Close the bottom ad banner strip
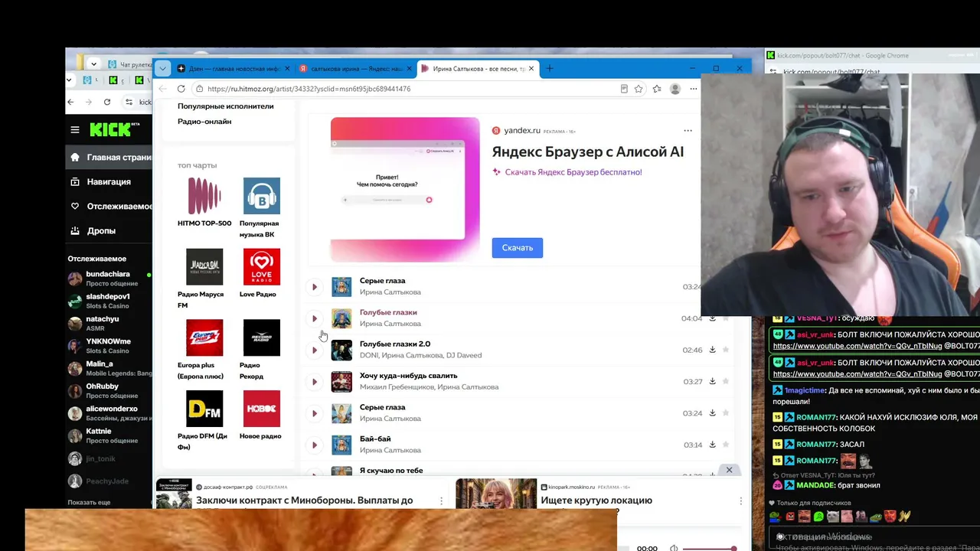This screenshot has width=980, height=551. [x=729, y=470]
